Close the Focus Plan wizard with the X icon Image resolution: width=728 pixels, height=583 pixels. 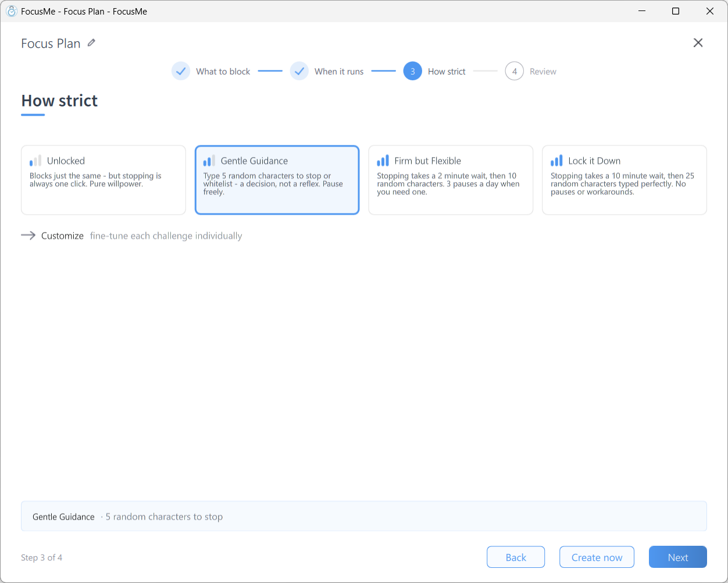pyautogui.click(x=698, y=42)
